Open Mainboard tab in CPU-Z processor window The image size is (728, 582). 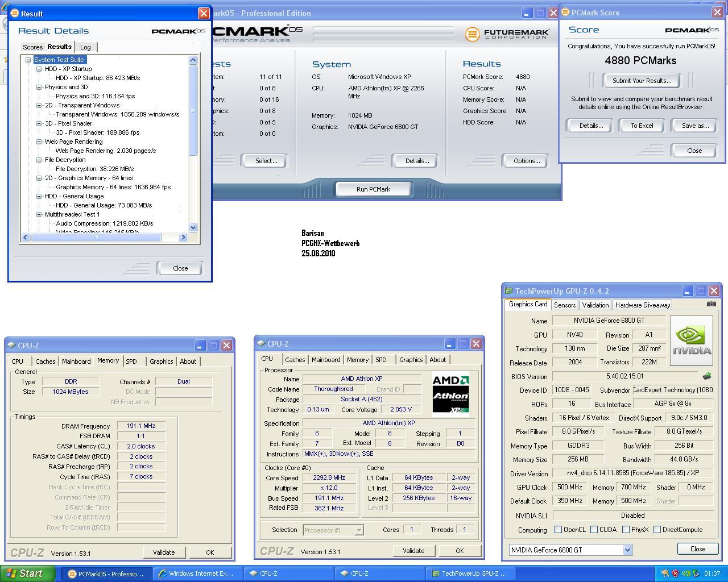point(326,360)
